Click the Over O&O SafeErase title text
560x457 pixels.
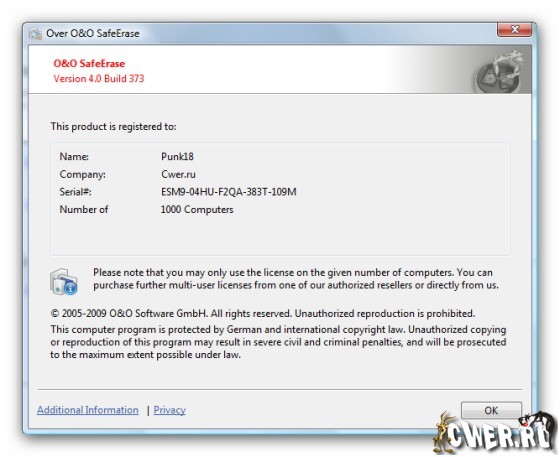tap(93, 34)
